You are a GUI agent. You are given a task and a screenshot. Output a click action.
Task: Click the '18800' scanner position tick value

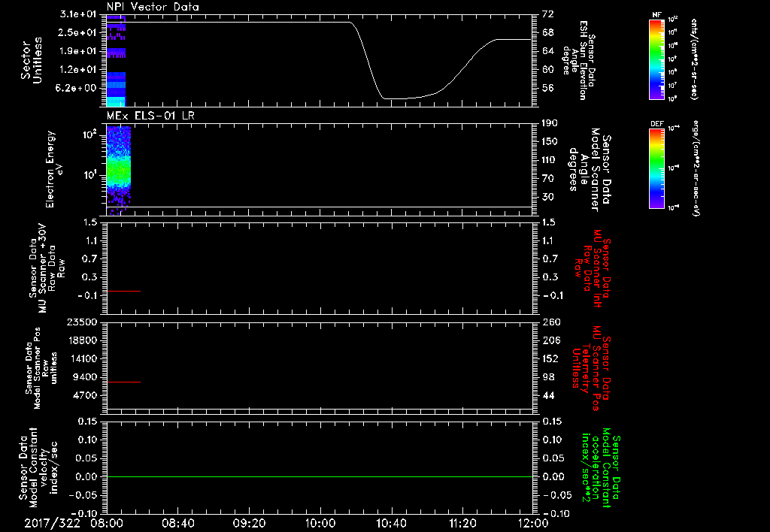tap(82, 340)
